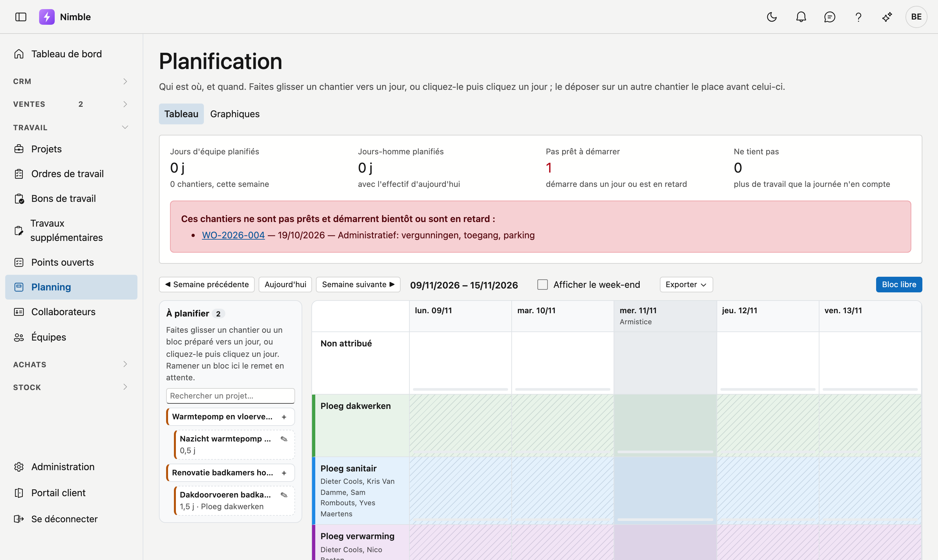Open Portail client
Image resolution: width=938 pixels, height=560 pixels.
point(71,493)
